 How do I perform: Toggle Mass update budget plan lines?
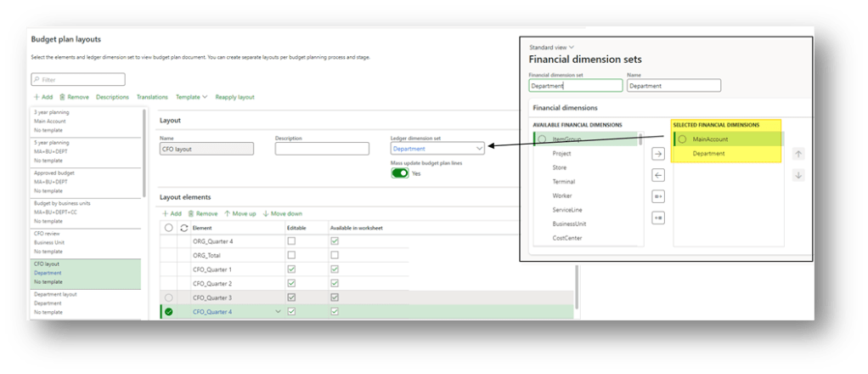(x=399, y=173)
